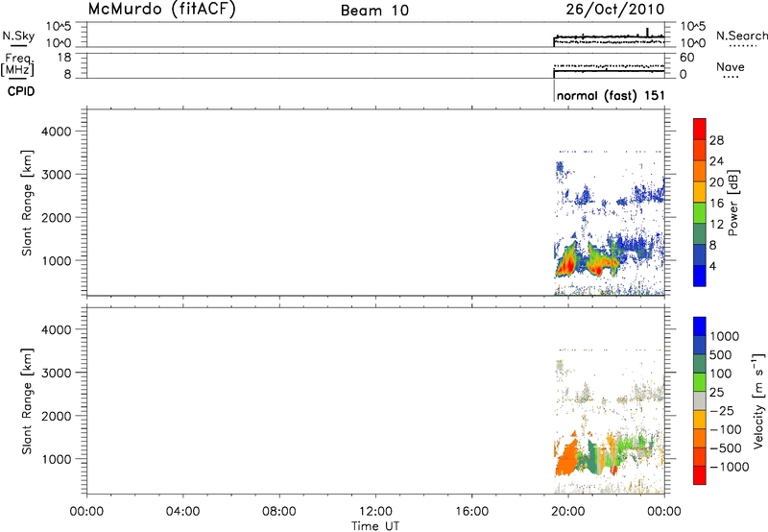Click the 04:00 time axis label

[182, 512]
